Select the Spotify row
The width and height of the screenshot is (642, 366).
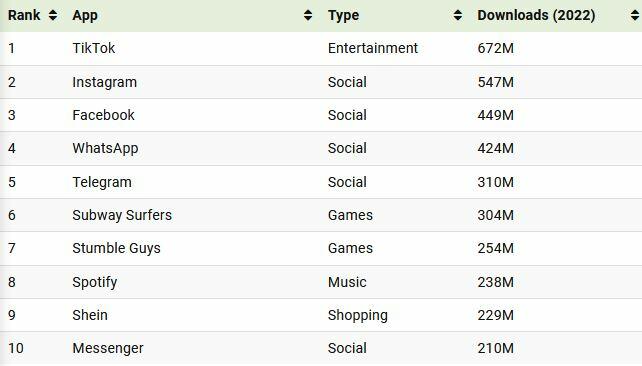tap(321, 282)
